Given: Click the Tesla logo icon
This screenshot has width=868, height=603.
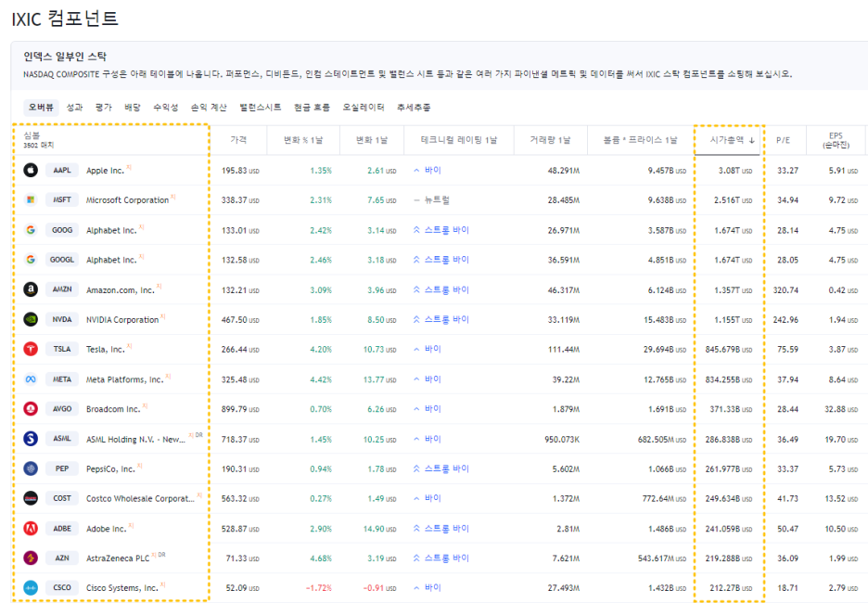Looking at the screenshot, I should tap(31, 349).
